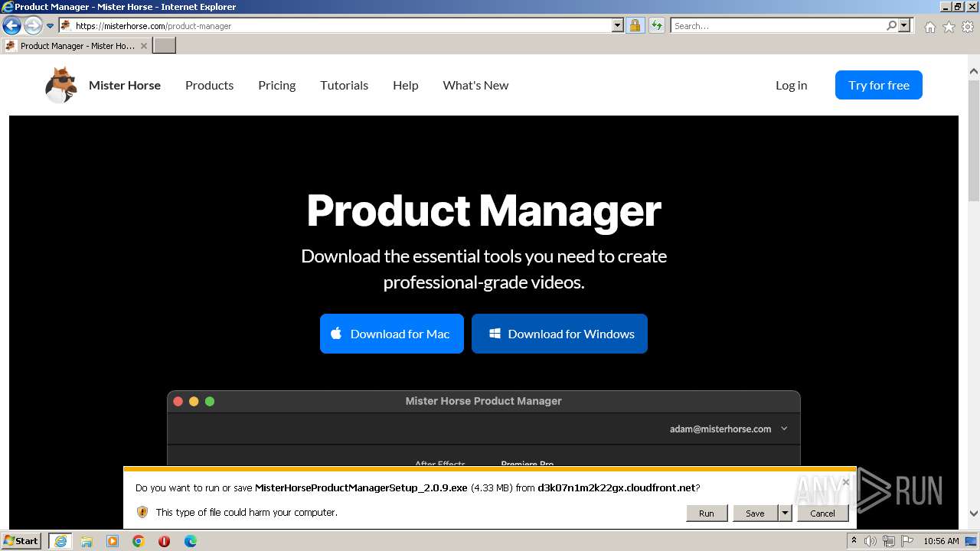Expand the adam@misterhorse.com account chevron

point(784,429)
